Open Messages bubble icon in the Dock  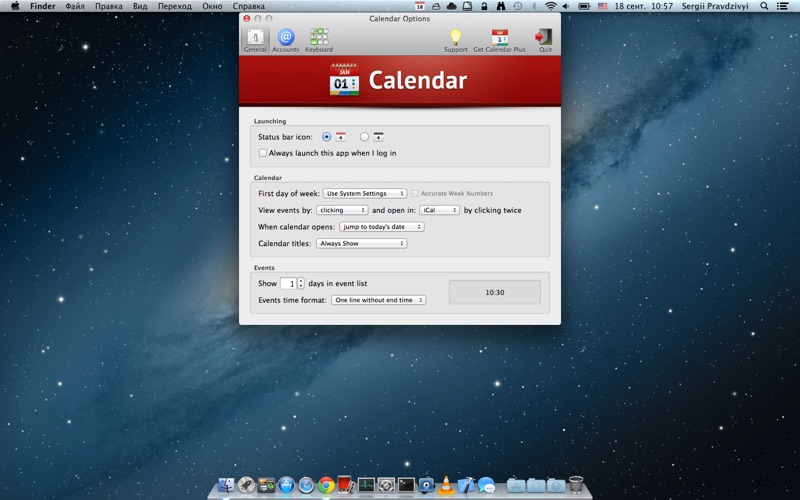486,485
